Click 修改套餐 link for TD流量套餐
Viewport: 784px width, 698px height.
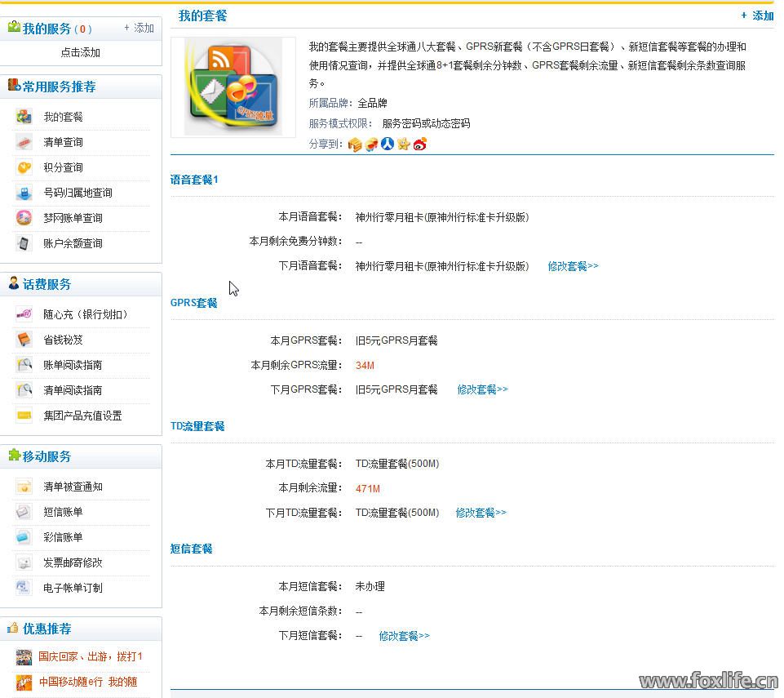point(481,513)
